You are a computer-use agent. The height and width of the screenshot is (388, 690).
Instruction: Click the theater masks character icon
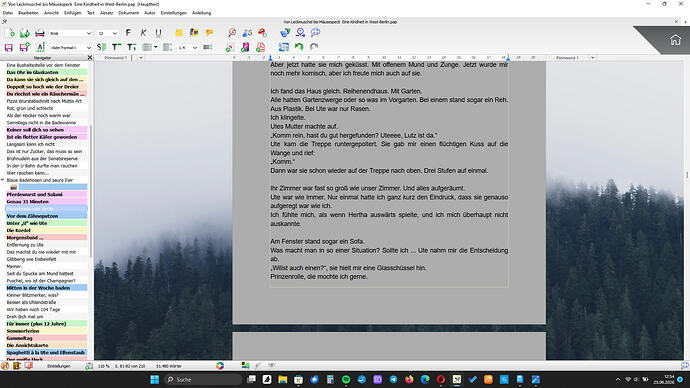(285, 33)
